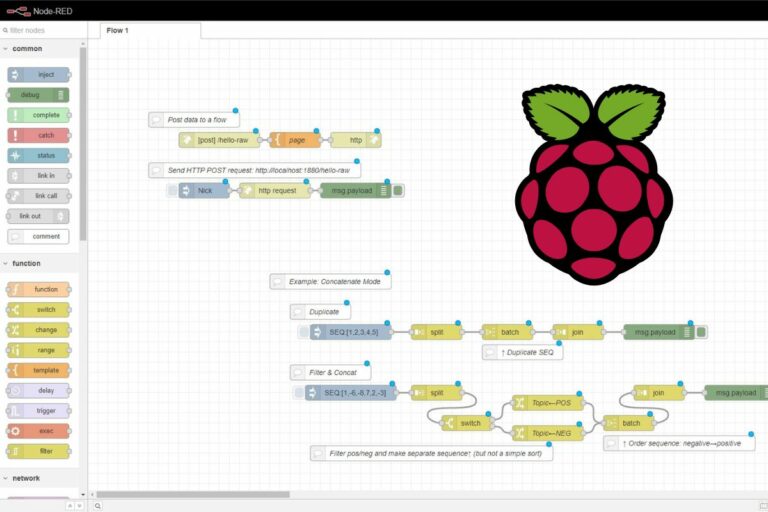The image size is (768, 512).
Task: Select the exec node in palette
Action: 39,431
